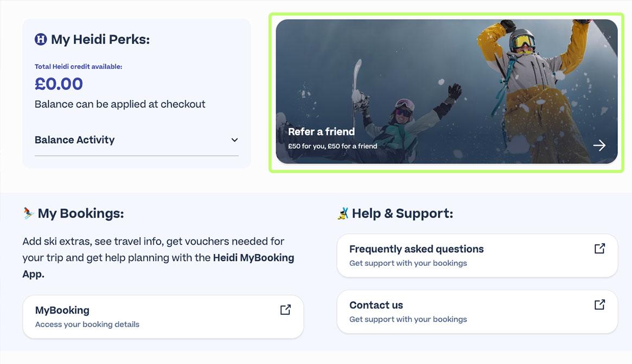Click external link icon on Frequently asked questions
The image size is (632, 364).
pyautogui.click(x=599, y=248)
